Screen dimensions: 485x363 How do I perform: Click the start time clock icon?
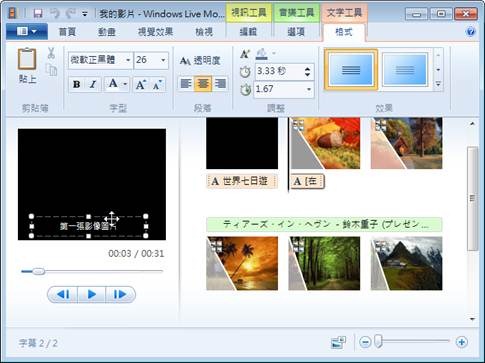tap(245, 72)
